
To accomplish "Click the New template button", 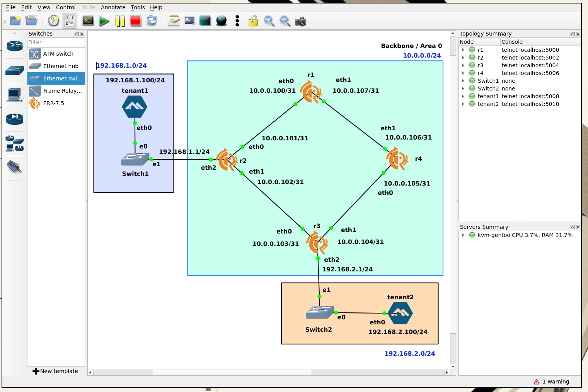I will (x=56, y=371).
